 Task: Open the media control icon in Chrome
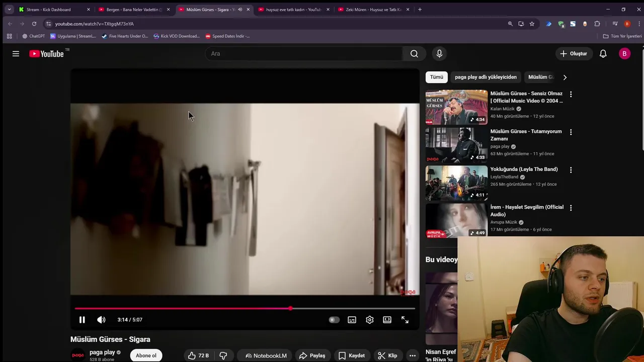(615, 24)
